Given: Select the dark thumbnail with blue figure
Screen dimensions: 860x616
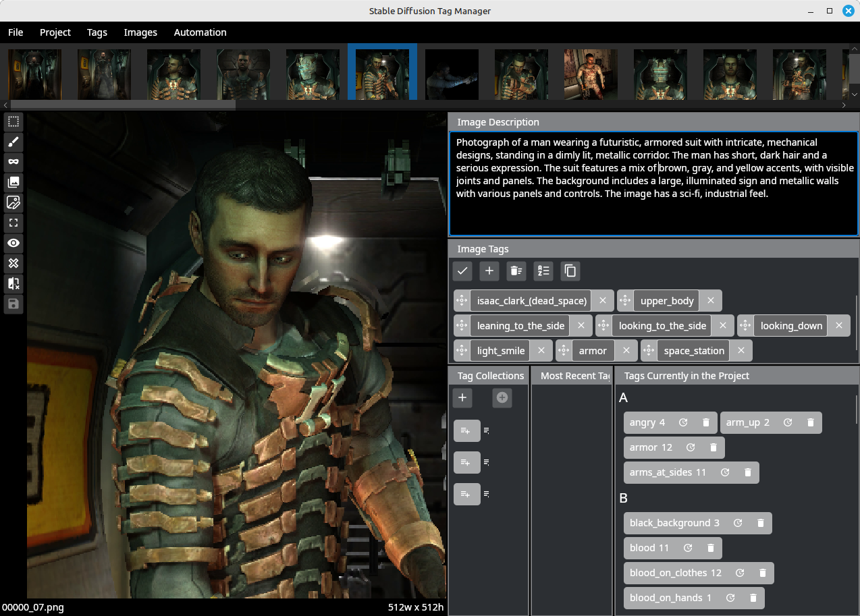Looking at the screenshot, I should (x=452, y=74).
